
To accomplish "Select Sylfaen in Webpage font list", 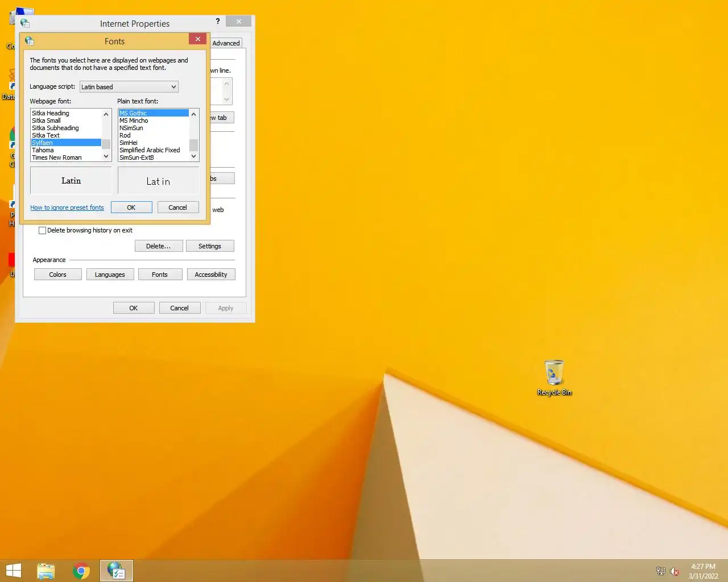I will [66, 143].
